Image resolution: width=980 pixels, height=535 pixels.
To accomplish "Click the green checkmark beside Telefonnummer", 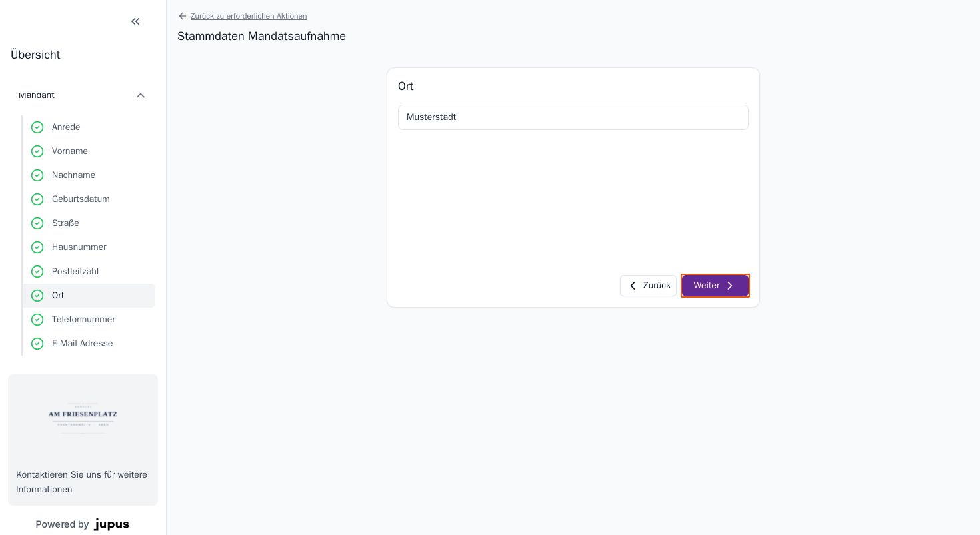I will 37,320.
